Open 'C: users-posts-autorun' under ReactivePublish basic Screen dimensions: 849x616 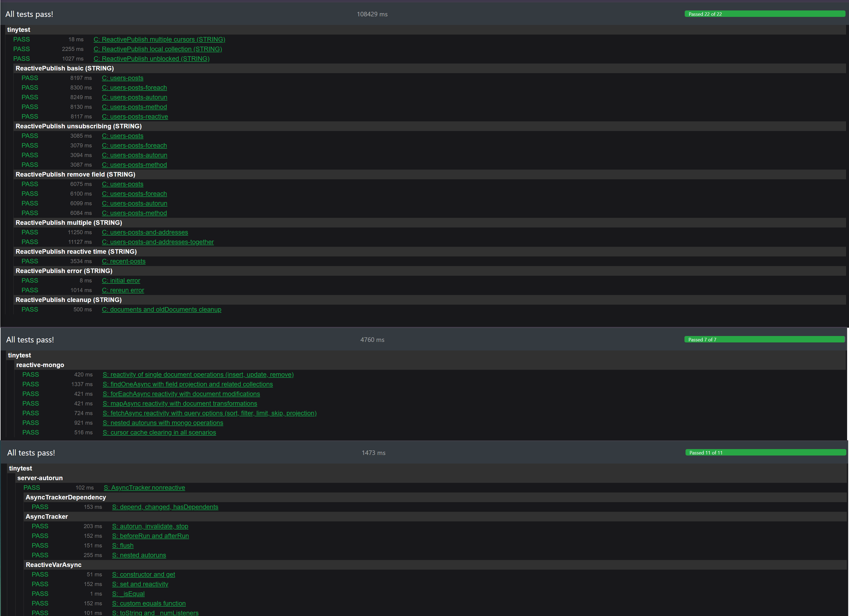coord(134,97)
